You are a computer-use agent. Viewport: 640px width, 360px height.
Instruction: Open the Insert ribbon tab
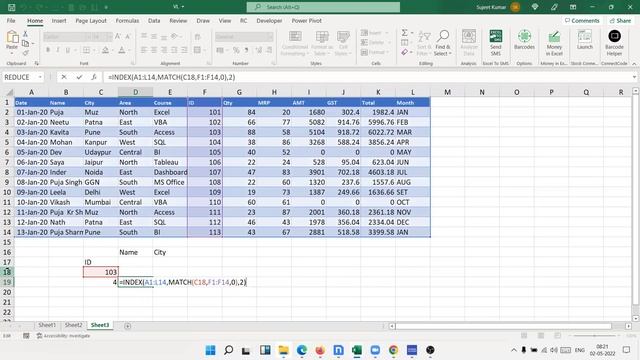[x=59, y=20]
